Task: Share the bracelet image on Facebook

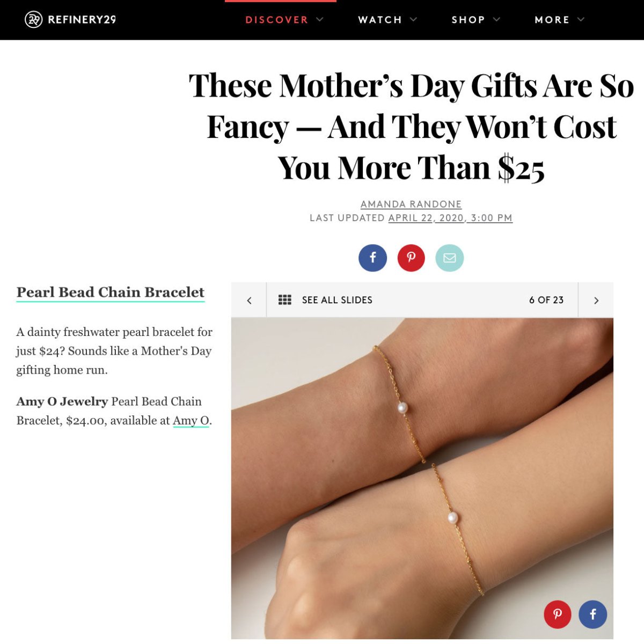Action: point(592,614)
